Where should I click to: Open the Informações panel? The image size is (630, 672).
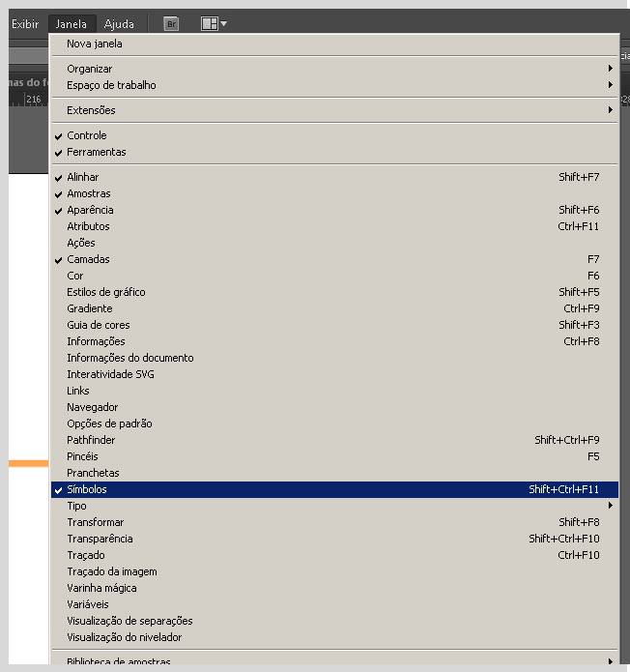point(335,341)
